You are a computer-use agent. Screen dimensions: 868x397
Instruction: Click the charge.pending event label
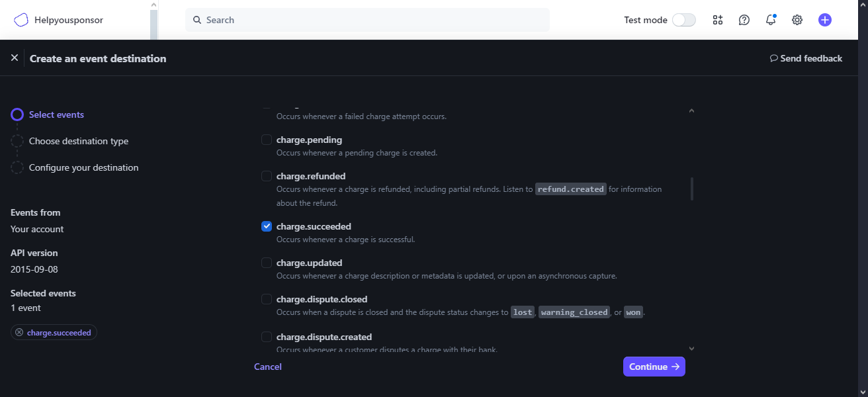(309, 140)
